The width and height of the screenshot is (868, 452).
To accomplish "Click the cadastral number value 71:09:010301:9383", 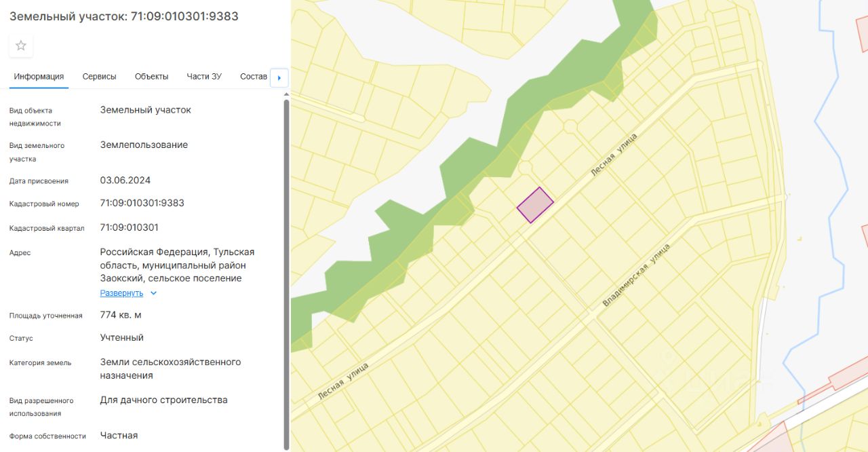I will coord(142,203).
